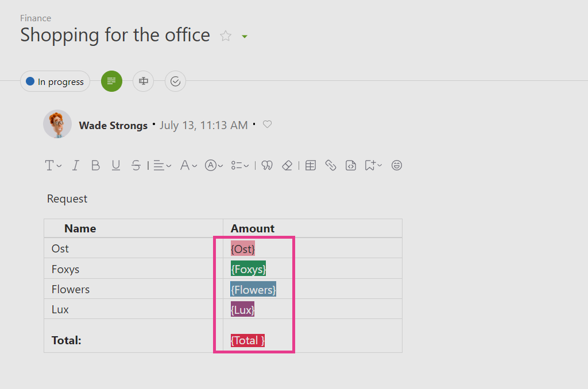Insert a quote block
The image size is (588, 389).
click(x=267, y=165)
